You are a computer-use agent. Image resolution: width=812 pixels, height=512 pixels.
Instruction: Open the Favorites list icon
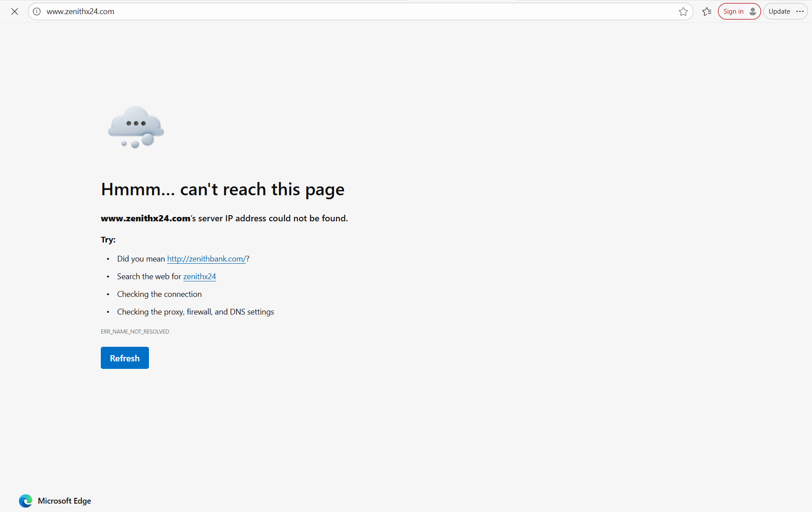707,11
